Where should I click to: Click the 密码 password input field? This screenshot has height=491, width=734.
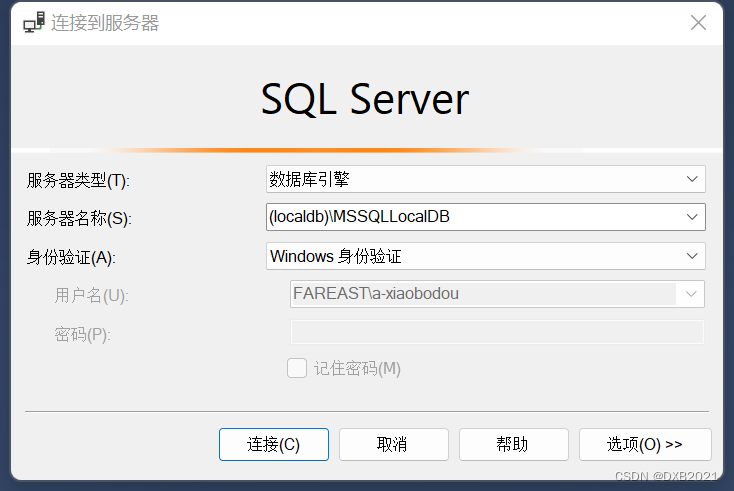click(x=497, y=332)
